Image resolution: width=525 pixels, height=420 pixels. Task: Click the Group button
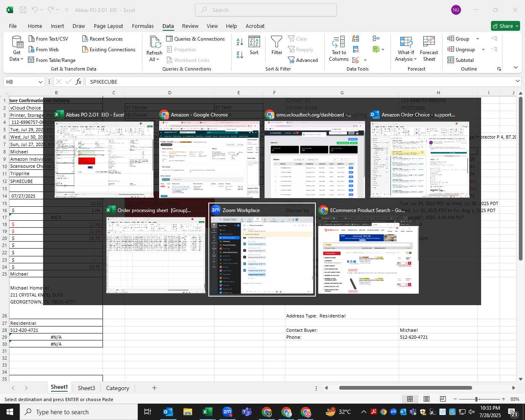click(x=459, y=39)
